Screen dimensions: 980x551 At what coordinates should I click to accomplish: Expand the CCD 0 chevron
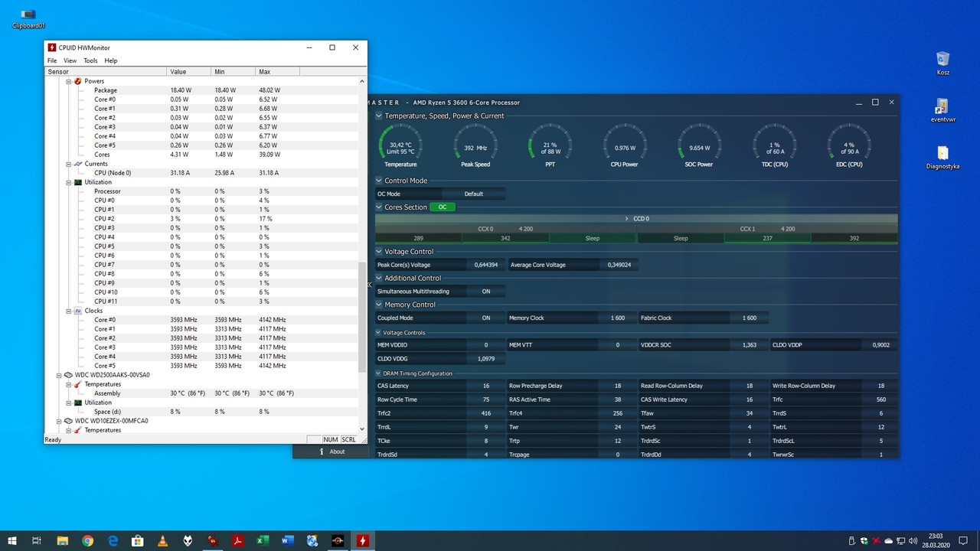[627, 219]
